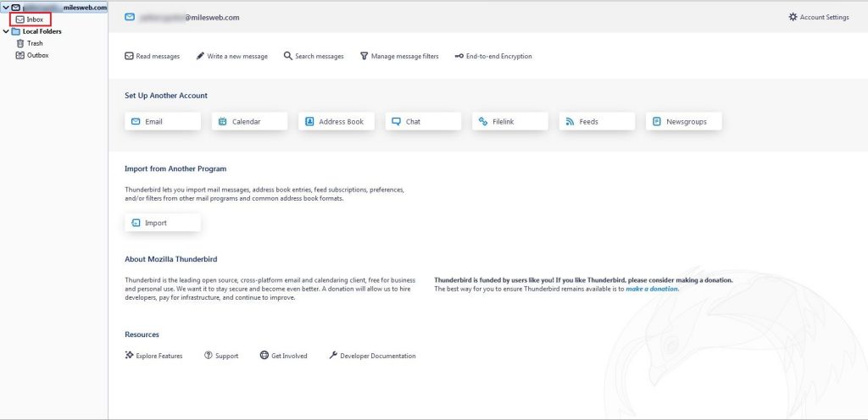Click the Calendar icon on card
The image size is (868, 420).
(223, 122)
